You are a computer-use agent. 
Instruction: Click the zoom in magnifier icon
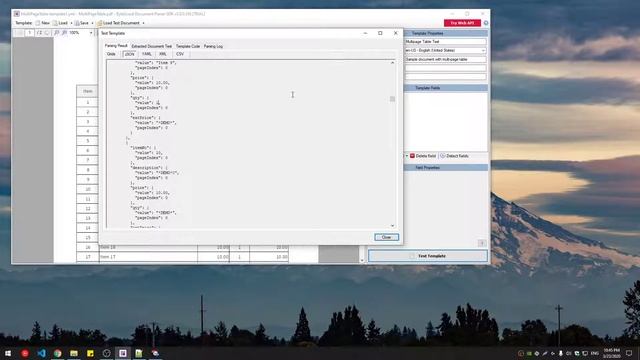coord(64,33)
